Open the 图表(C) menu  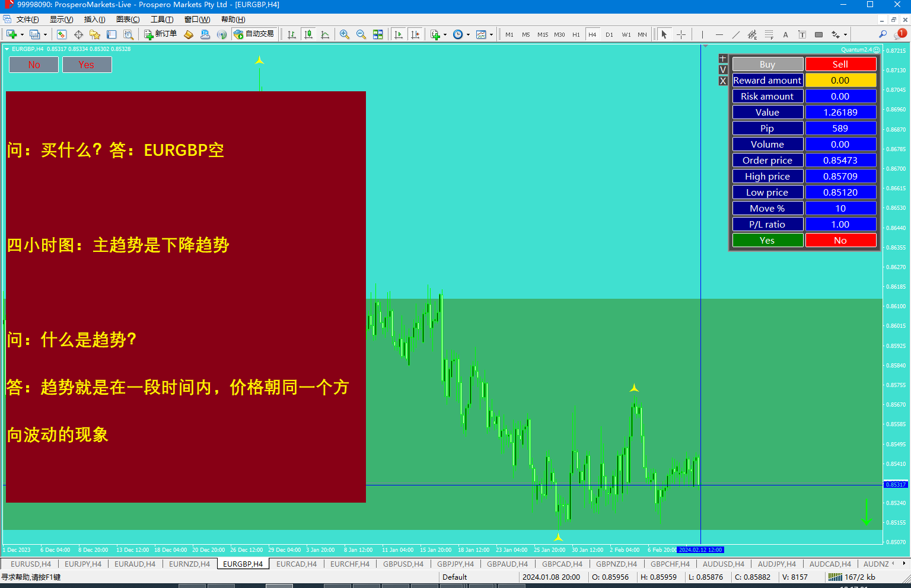click(128, 20)
